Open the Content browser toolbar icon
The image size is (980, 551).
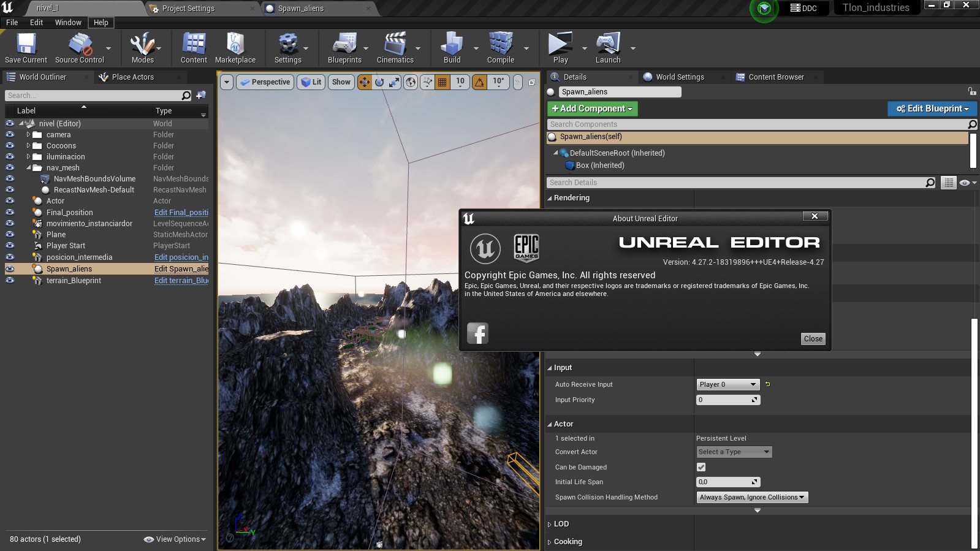(x=194, y=48)
